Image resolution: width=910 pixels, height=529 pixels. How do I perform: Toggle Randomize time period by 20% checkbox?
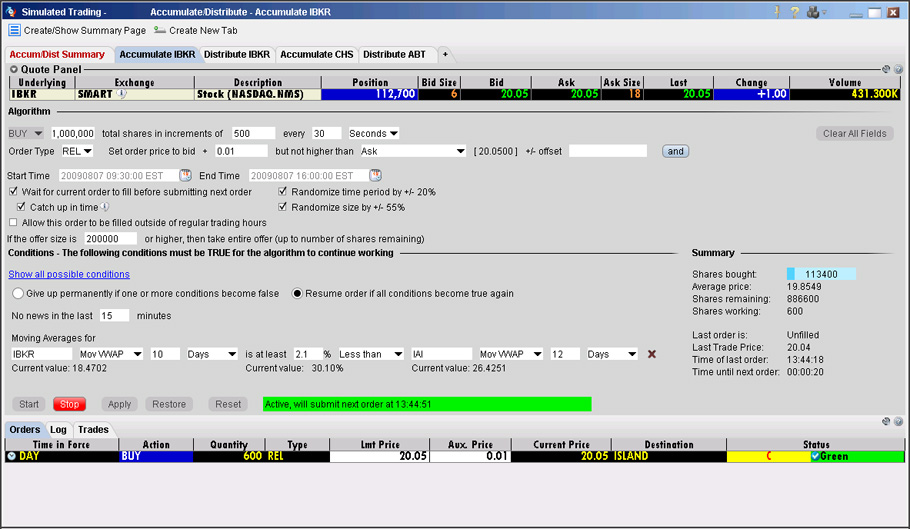coord(283,191)
